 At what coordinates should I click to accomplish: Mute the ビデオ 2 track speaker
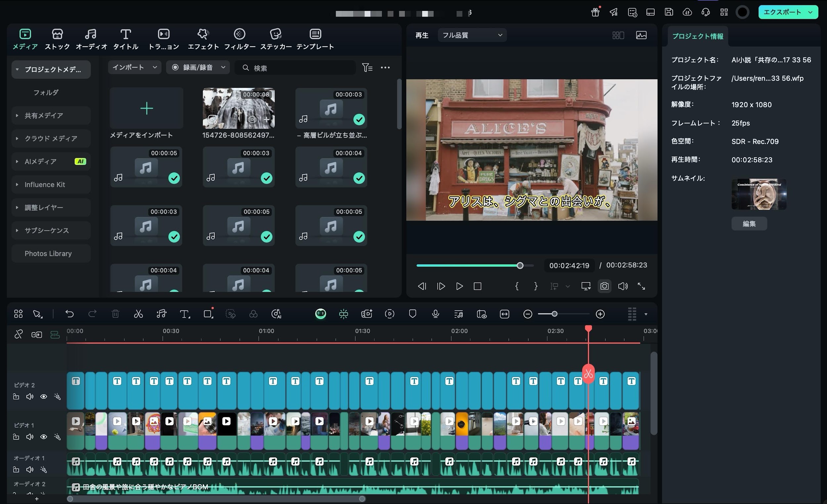tap(30, 397)
